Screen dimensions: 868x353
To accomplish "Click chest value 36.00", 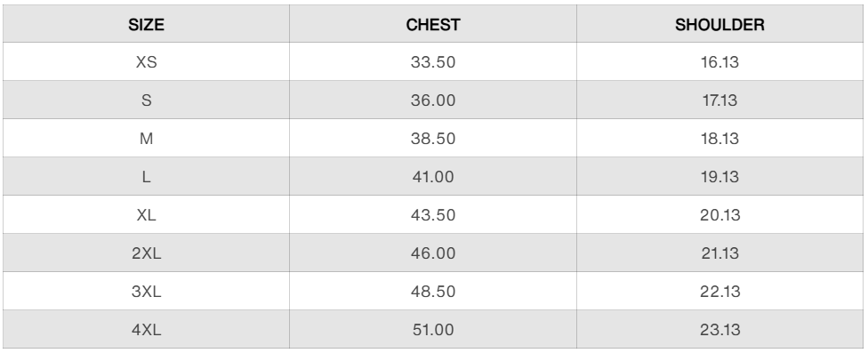I will point(433,100).
